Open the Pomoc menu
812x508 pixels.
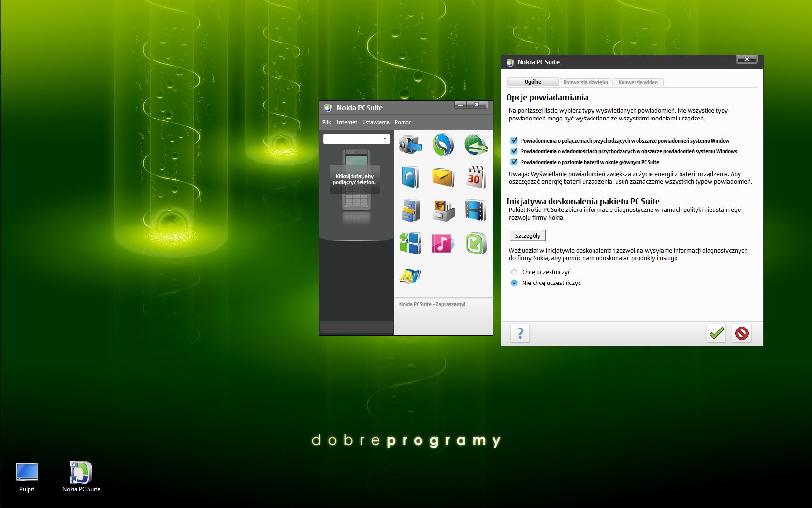pos(403,122)
